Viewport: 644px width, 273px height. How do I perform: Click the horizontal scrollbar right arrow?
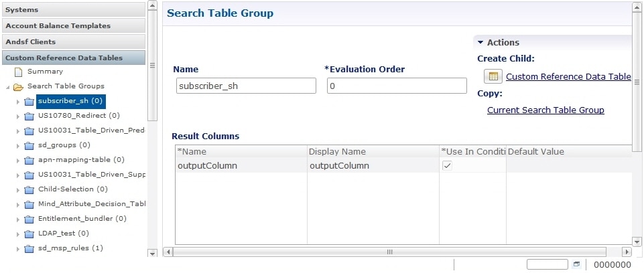point(627,252)
